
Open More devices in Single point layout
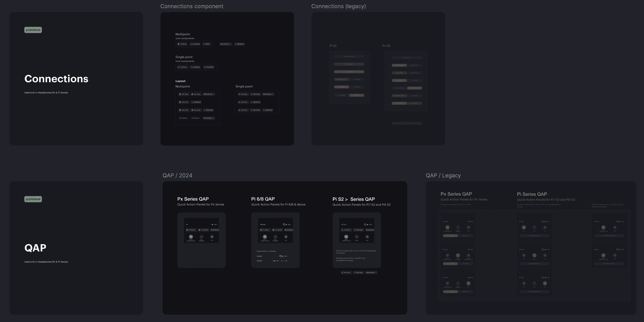[x=268, y=94]
